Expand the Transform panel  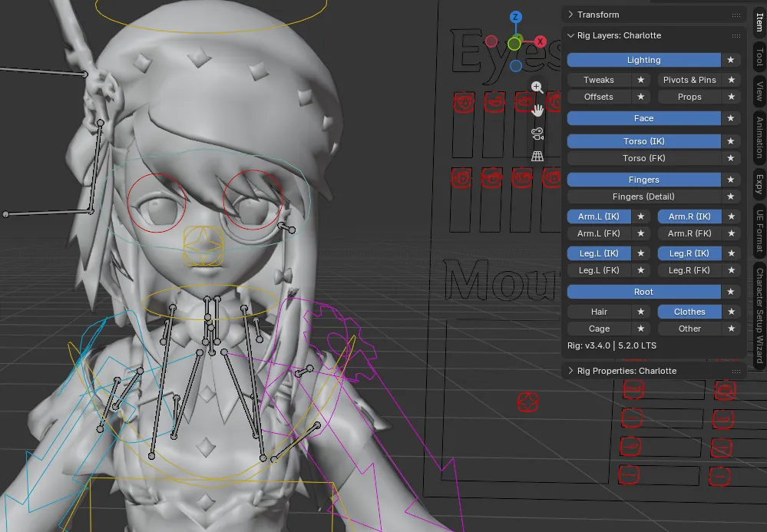pos(653,15)
